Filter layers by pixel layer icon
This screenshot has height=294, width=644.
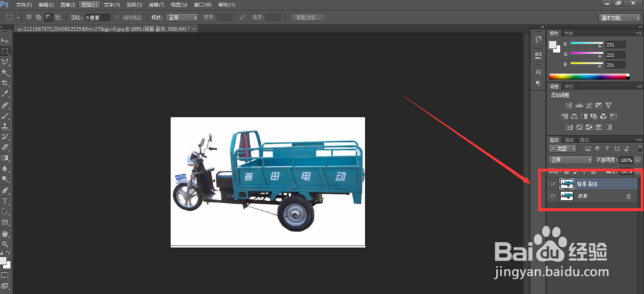pos(587,148)
